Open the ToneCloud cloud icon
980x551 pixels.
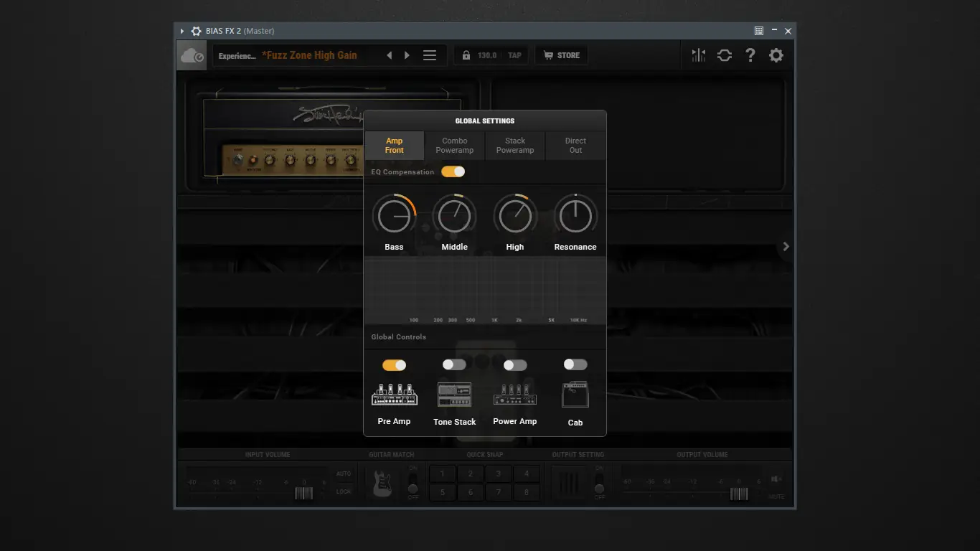point(192,55)
